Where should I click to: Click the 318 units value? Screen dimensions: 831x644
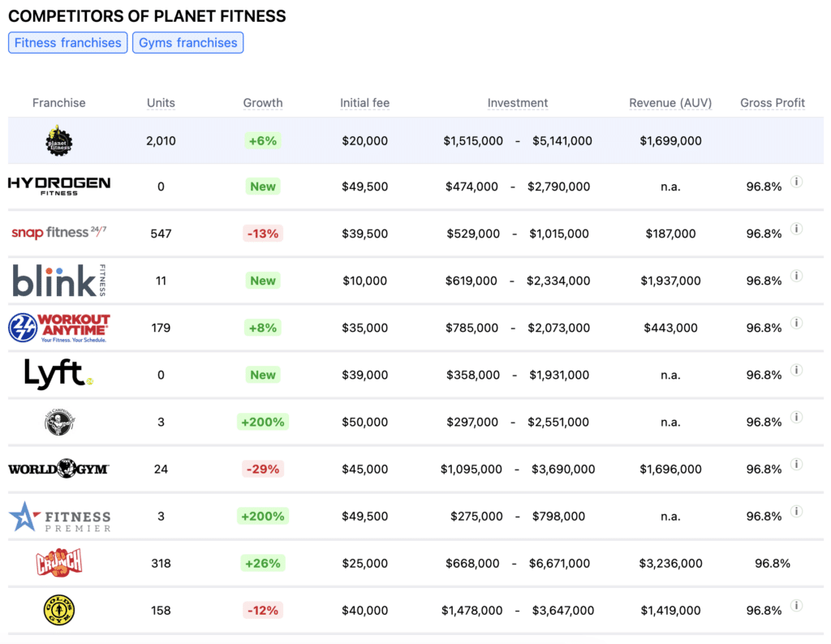pos(161,564)
